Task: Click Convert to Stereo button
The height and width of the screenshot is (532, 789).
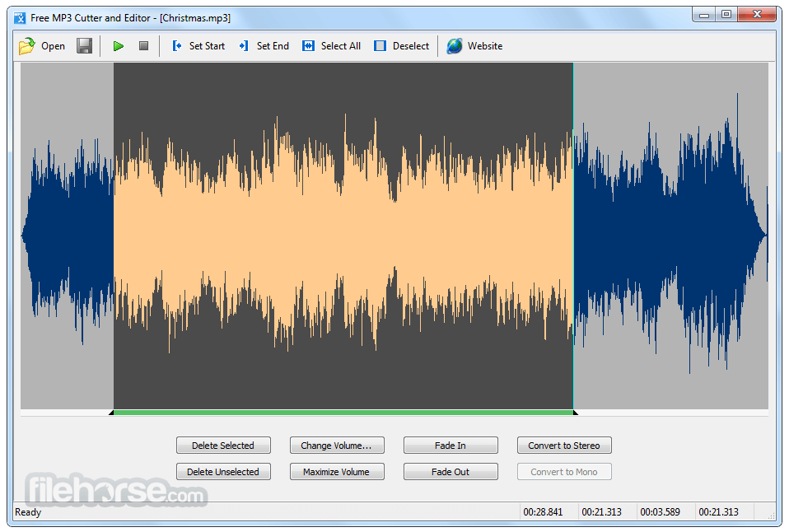Action: [x=564, y=446]
